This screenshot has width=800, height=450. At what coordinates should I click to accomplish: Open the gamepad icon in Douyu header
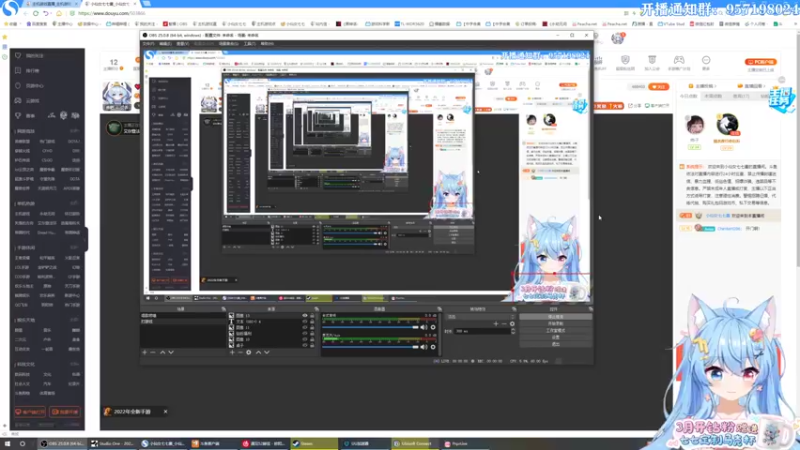[679, 60]
